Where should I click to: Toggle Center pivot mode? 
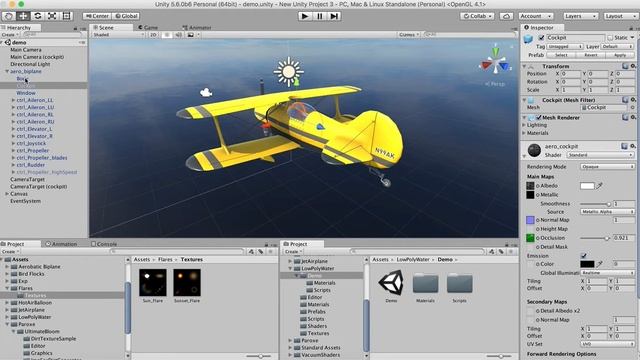coord(96,16)
